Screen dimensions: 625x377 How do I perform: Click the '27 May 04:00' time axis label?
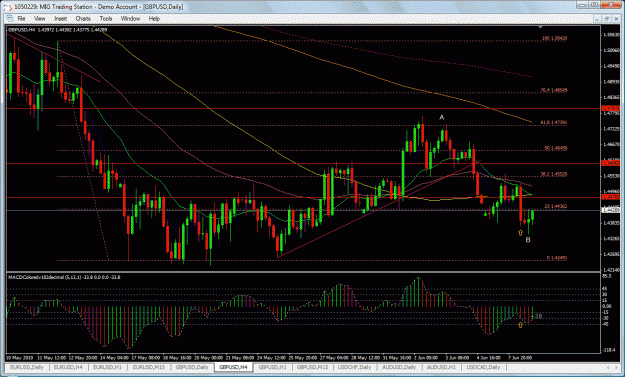333,357
